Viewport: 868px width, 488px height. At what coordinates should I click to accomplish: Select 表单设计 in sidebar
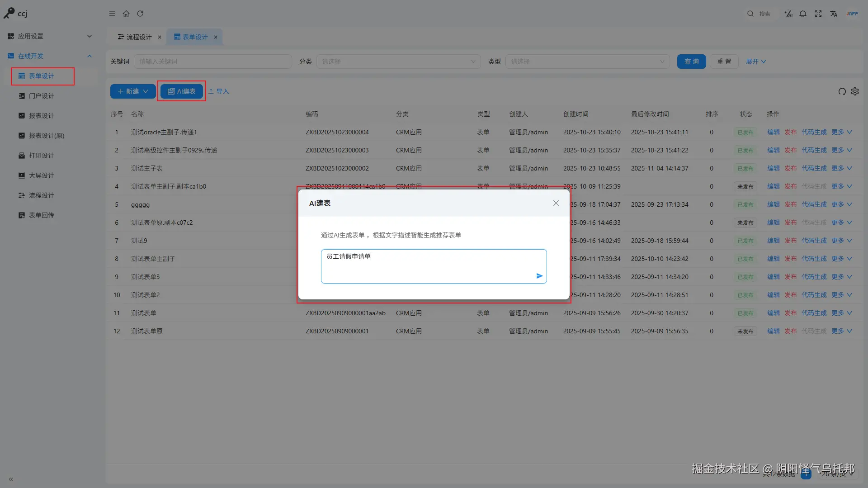pos(42,76)
